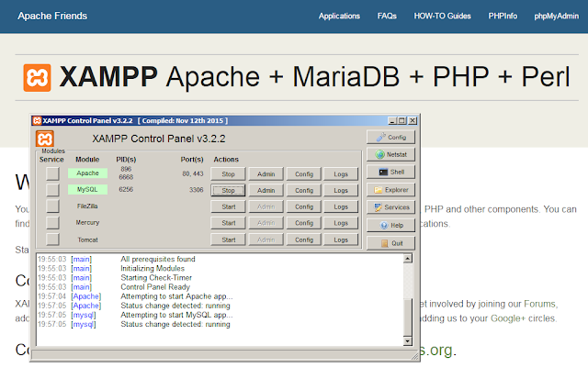View MySQL Logs
Screen dimensions: 588x368
(341, 190)
